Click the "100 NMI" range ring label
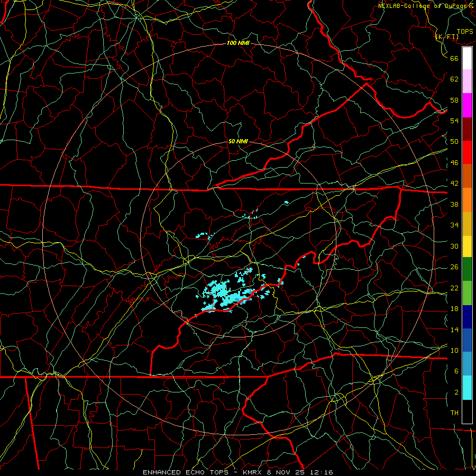476x476 pixels. [x=238, y=43]
